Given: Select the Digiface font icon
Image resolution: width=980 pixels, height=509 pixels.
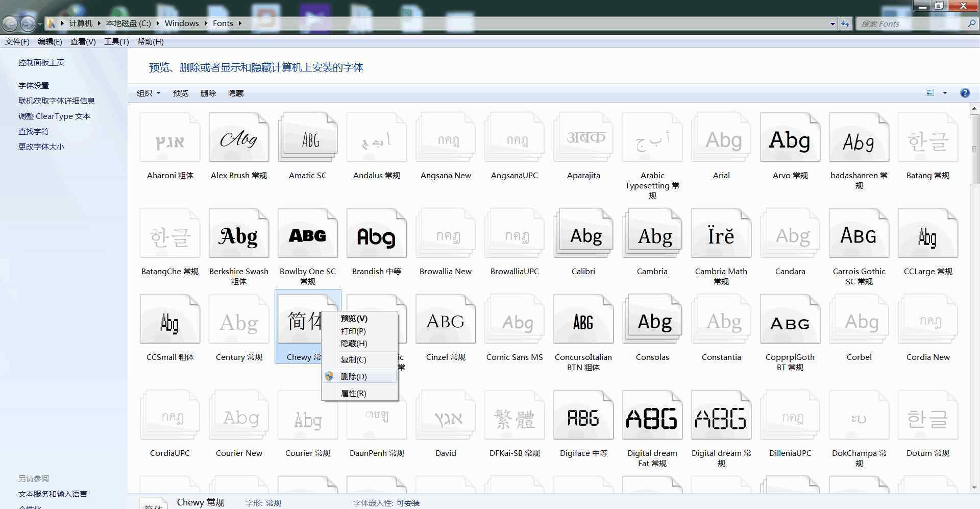Looking at the screenshot, I should click(583, 416).
